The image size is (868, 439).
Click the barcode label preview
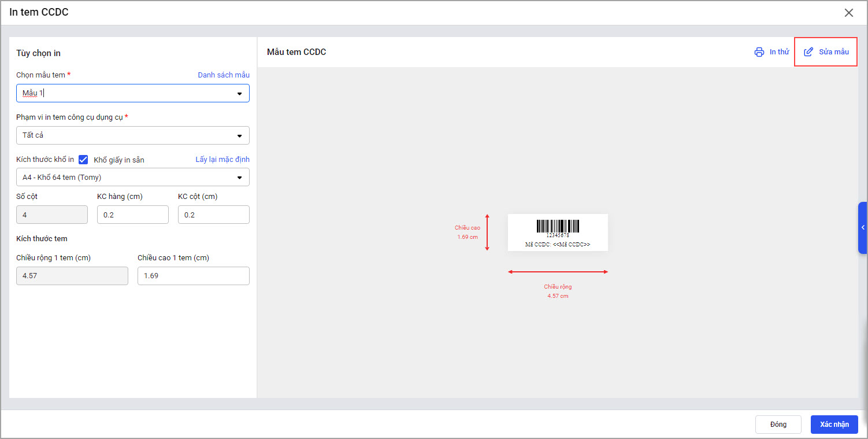coord(558,233)
